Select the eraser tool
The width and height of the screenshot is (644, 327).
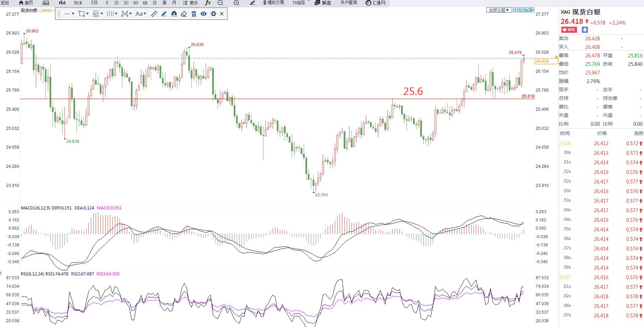pyautogui.click(x=184, y=14)
